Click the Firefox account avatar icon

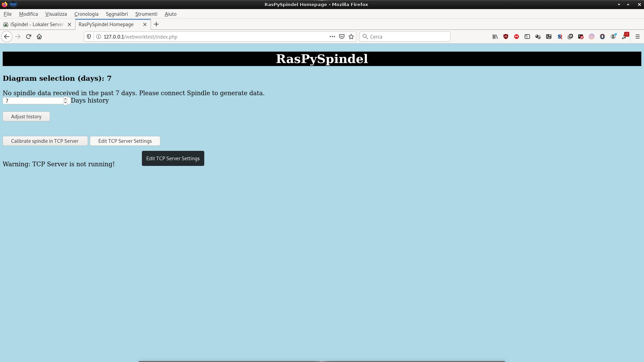coord(613,37)
